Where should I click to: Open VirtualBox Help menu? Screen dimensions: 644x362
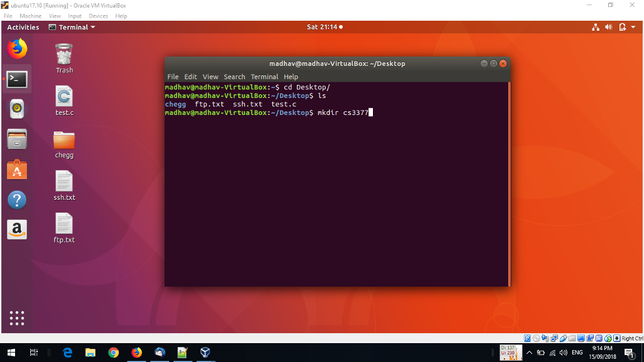point(121,16)
